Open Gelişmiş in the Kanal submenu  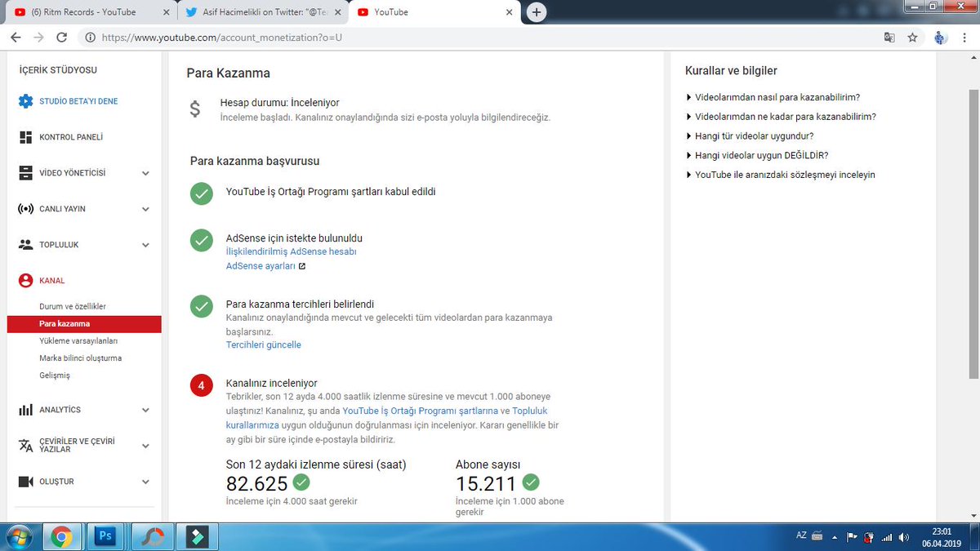55,375
